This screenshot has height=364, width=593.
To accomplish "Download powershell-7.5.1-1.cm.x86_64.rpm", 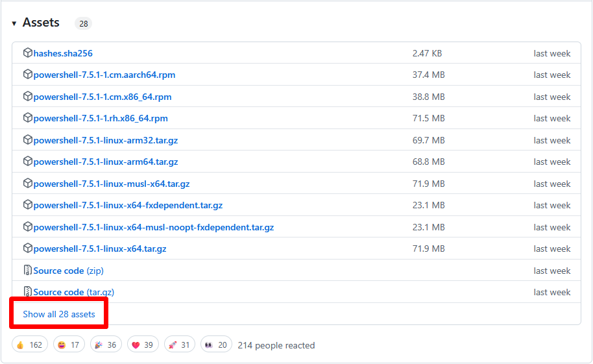I will 103,97.
